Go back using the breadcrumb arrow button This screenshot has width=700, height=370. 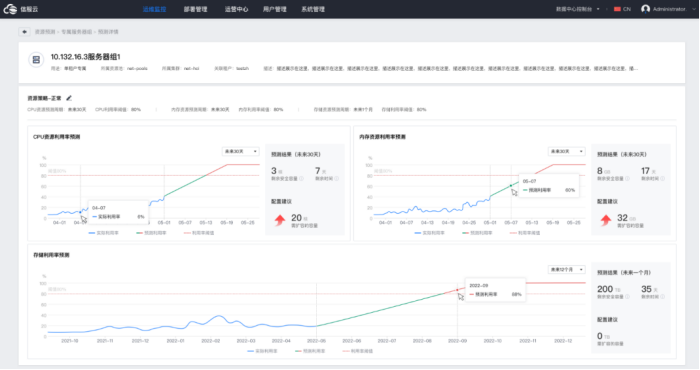[24, 32]
